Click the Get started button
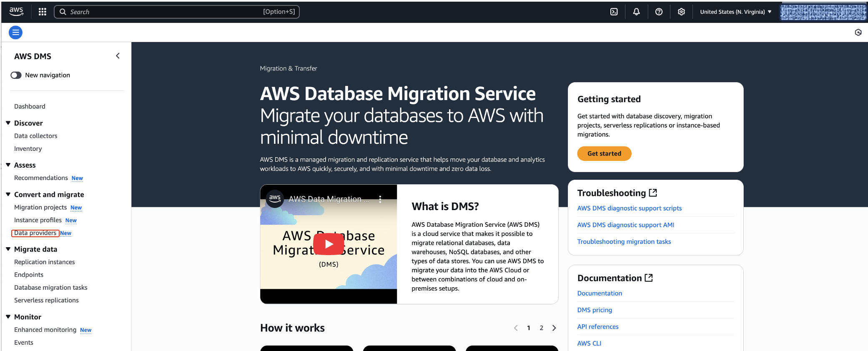Viewport: 868px width, 351px height. [604, 153]
